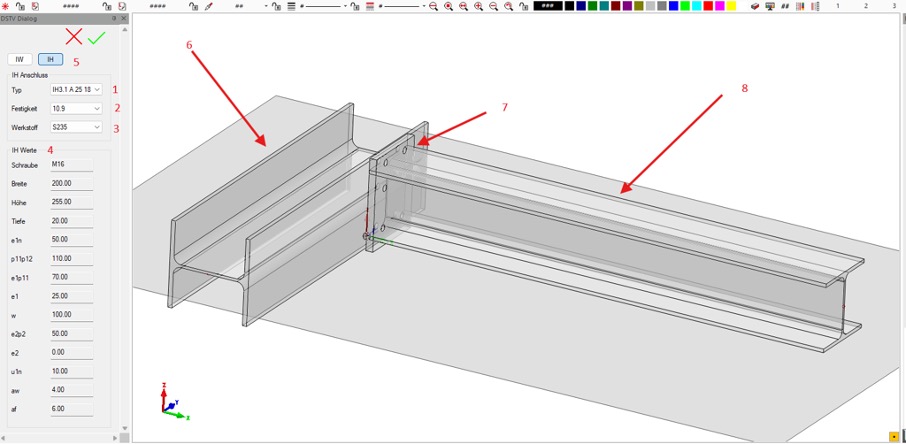The image size is (906, 444).
Task: Confirm with the green checkmark icon
Action: (x=96, y=37)
